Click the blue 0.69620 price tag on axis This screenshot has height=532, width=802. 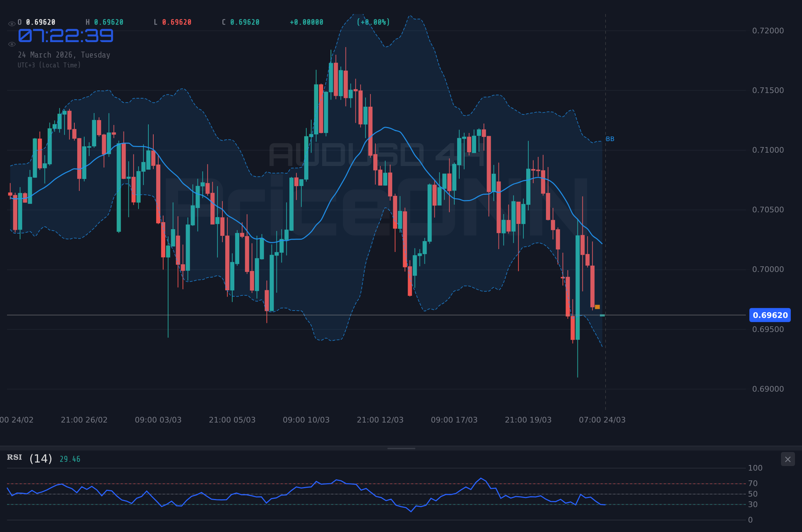(770, 315)
